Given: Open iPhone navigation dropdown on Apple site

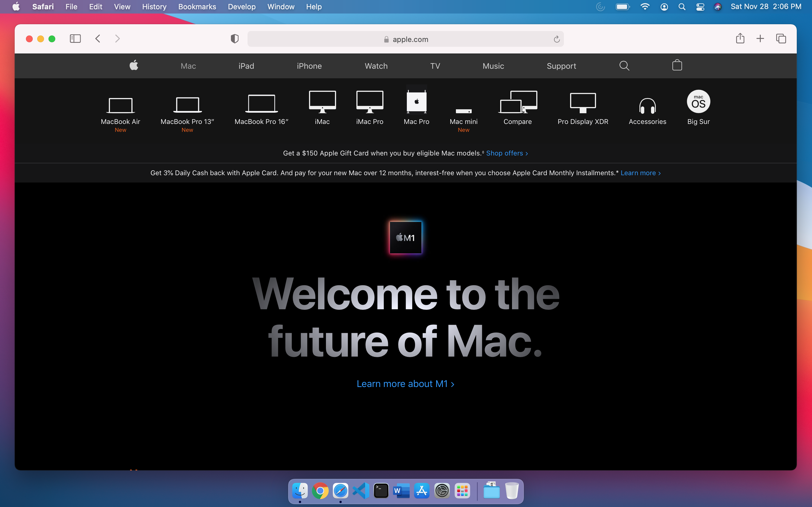Looking at the screenshot, I should click(x=309, y=65).
